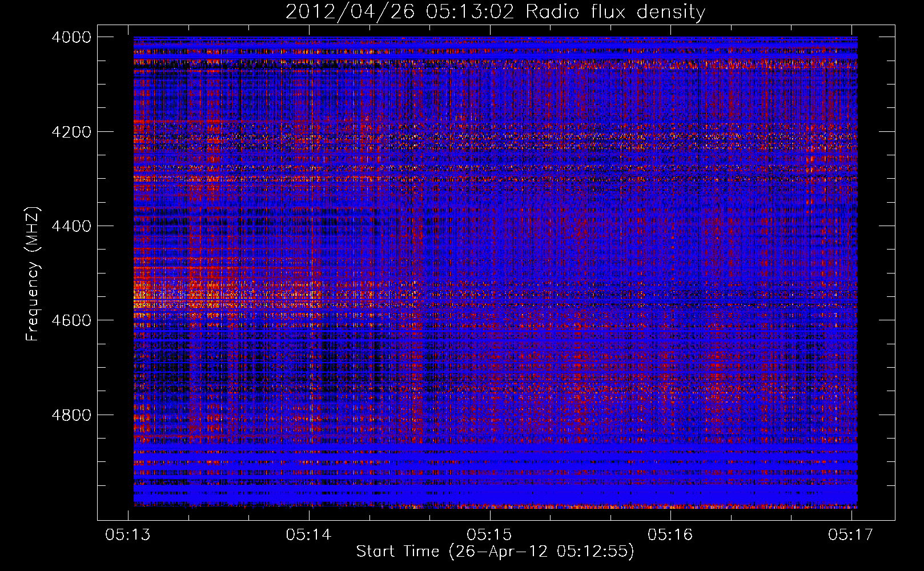Click the '05:17' time axis label
The height and width of the screenshot is (571, 924).
851,534
